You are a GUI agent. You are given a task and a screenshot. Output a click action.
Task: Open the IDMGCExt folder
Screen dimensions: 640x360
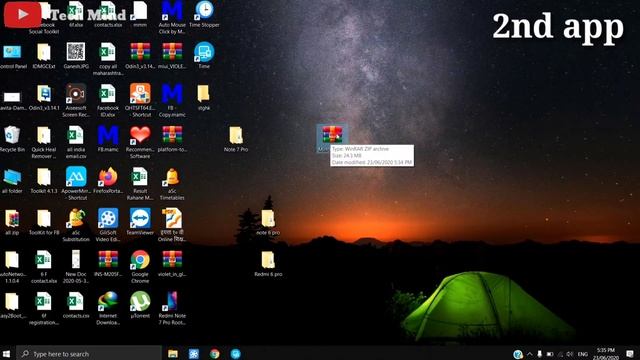pos(44,56)
